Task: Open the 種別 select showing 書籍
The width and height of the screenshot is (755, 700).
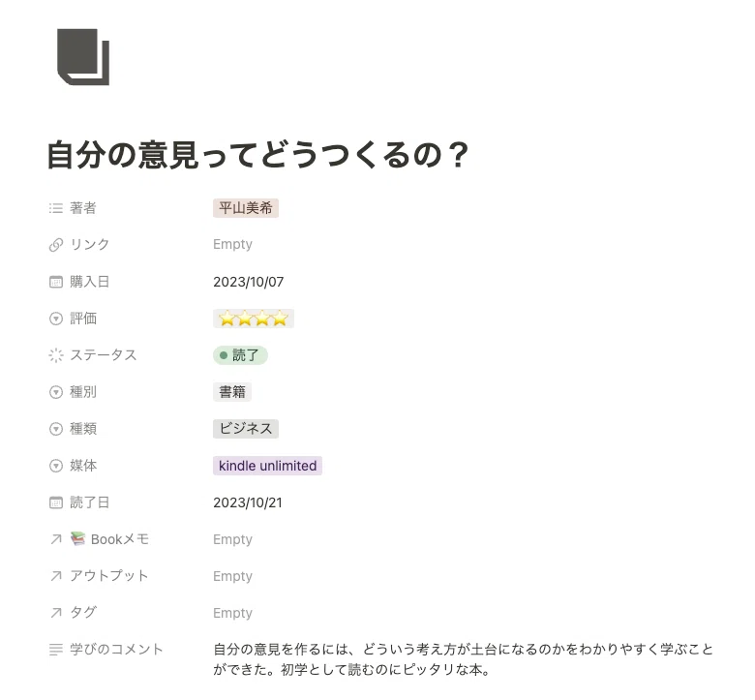Action: click(x=232, y=392)
